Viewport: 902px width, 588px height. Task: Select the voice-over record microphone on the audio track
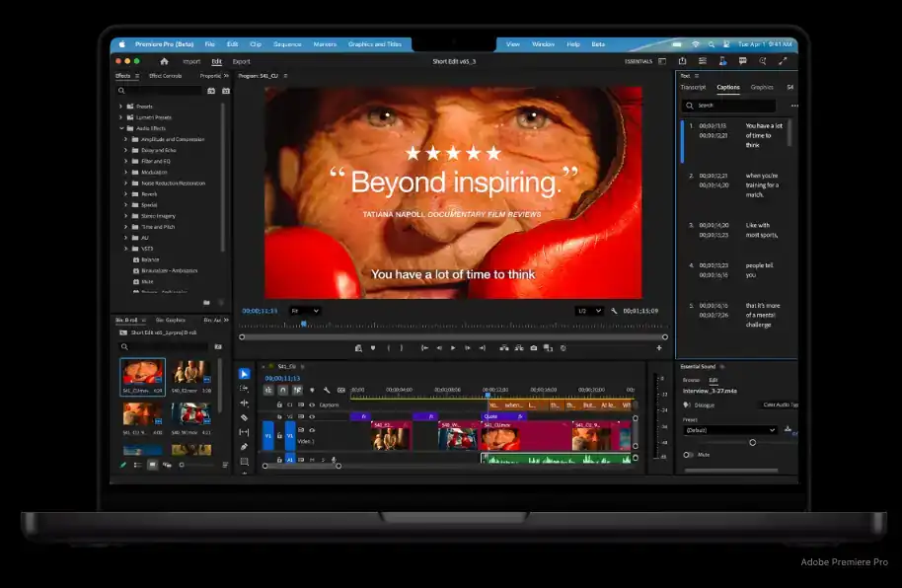point(335,458)
